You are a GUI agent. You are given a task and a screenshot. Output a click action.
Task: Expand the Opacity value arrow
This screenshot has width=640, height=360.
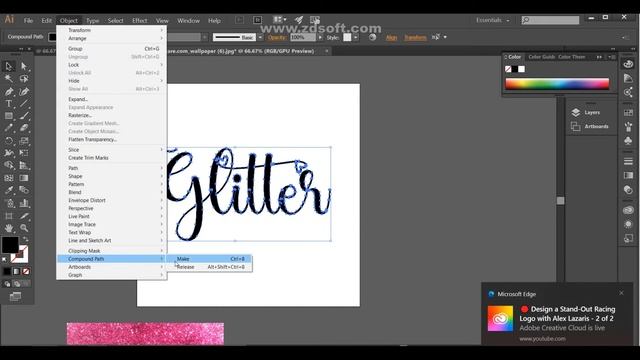(x=320, y=37)
